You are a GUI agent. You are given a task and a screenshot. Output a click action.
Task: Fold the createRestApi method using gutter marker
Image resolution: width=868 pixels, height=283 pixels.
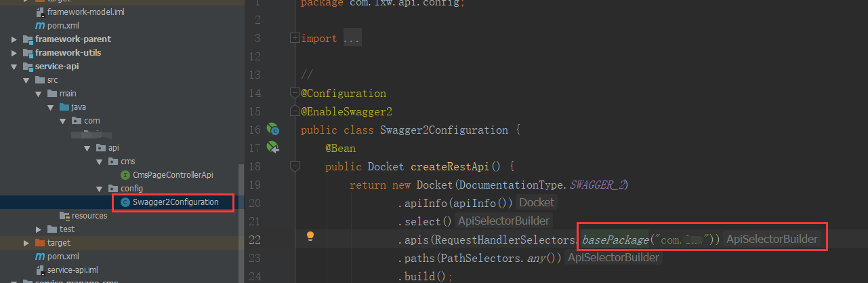click(294, 166)
